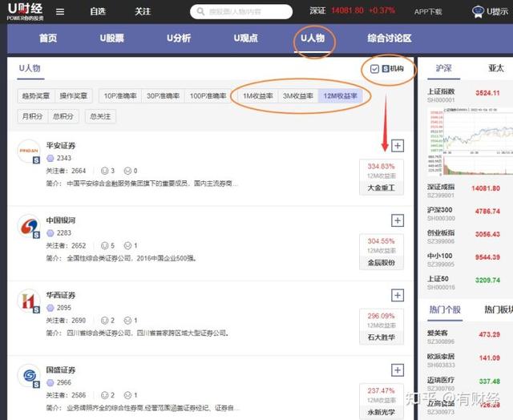This screenshot has height=420, width=513.
Task: Switch to 沪深 market tab
Action: tap(443, 68)
